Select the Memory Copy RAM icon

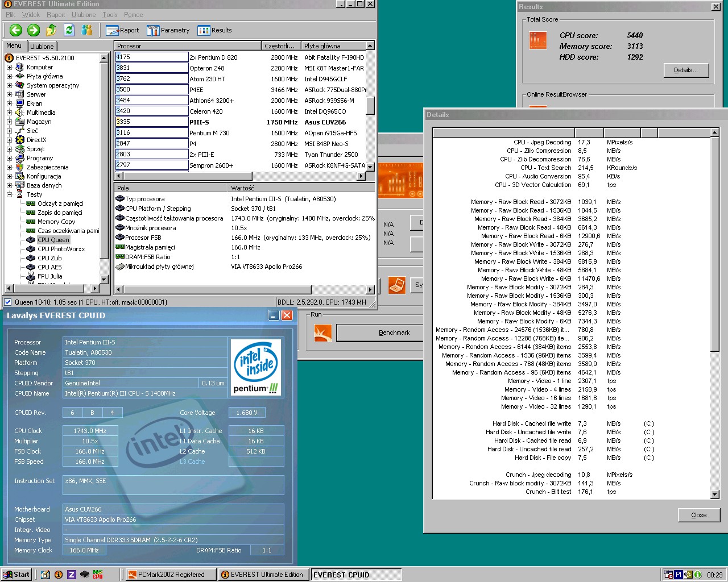click(31, 222)
